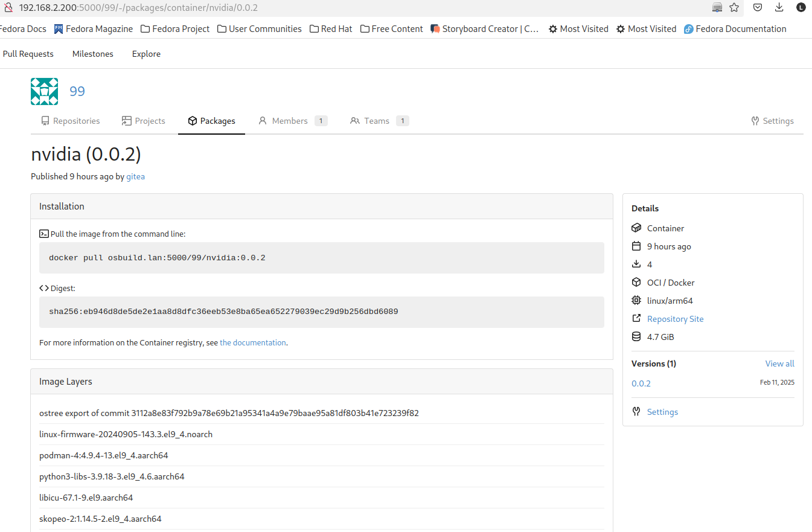The width and height of the screenshot is (812, 532).
Task: Open the Repository Site link
Action: click(675, 319)
